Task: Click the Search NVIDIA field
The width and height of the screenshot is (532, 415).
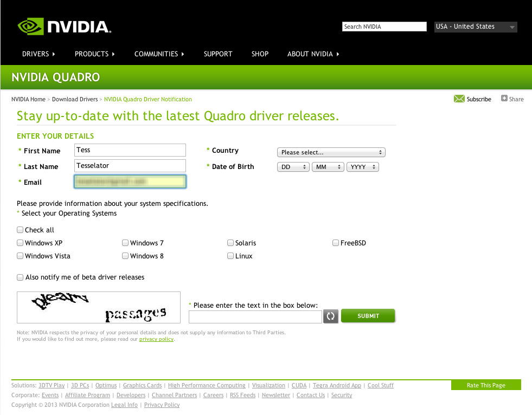Action: click(x=384, y=27)
